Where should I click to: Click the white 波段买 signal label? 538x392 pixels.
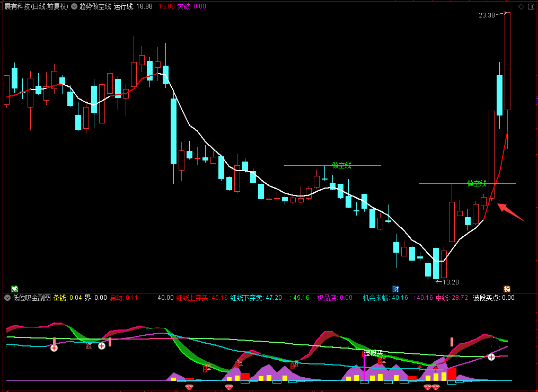click(x=374, y=353)
